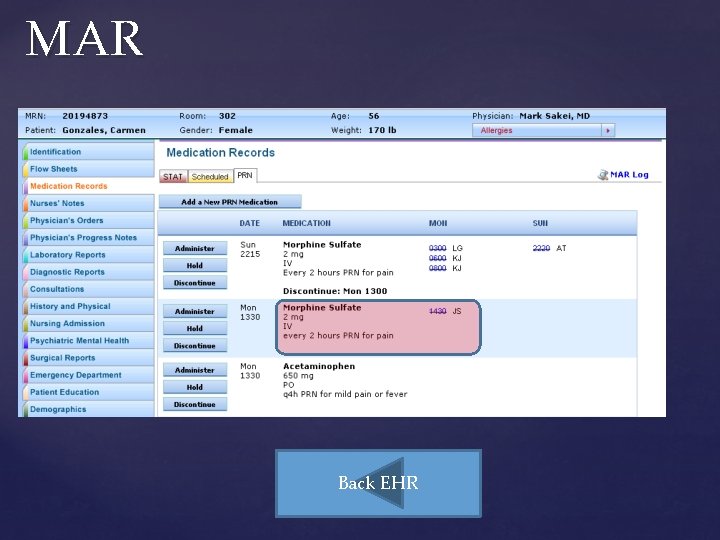The image size is (720, 540).
Task: Select Medication Records sidebar item
Action: (87, 186)
